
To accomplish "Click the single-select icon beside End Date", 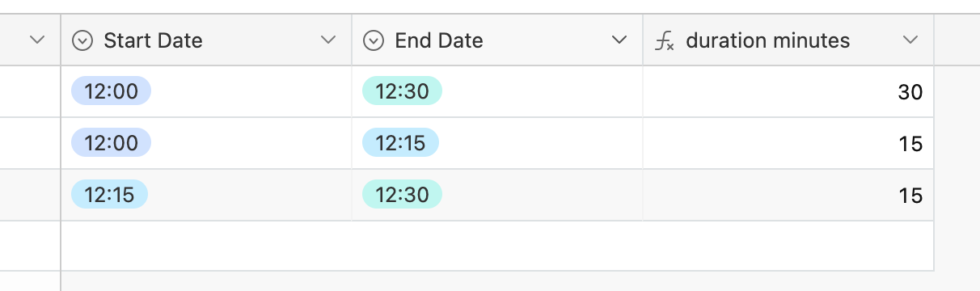I will point(374,40).
